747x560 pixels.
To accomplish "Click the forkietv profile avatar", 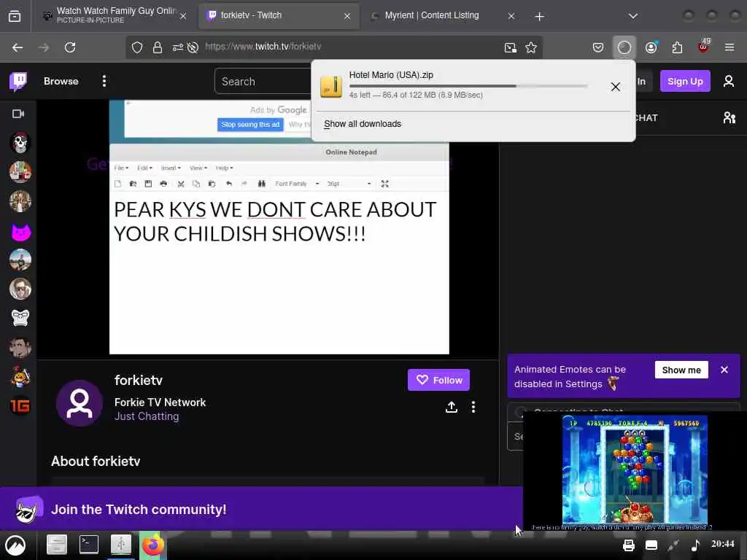I will [80, 403].
